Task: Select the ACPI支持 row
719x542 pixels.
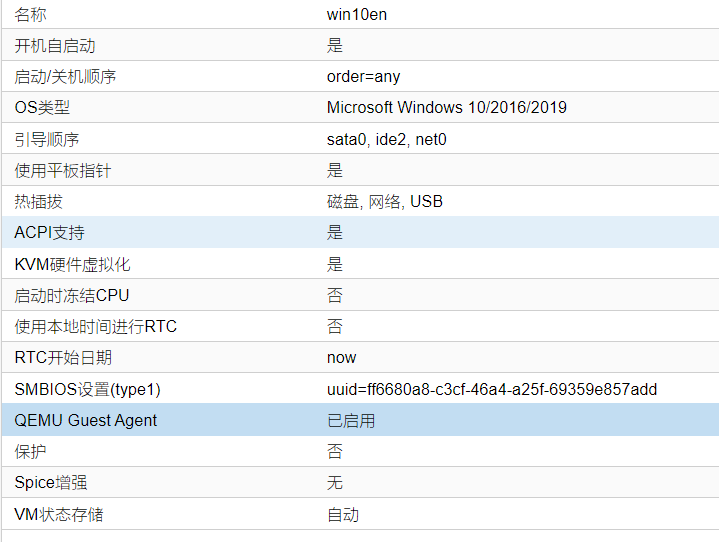Action: [x=360, y=232]
